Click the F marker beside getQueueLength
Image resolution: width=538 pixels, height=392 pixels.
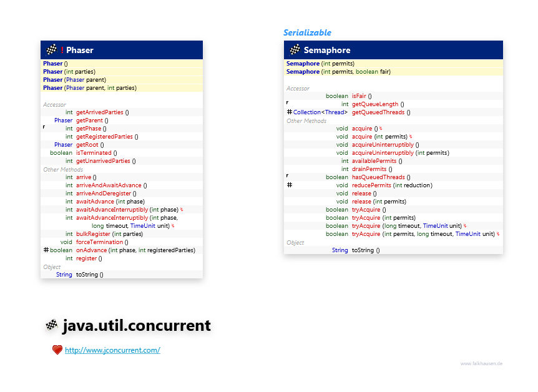(x=288, y=103)
